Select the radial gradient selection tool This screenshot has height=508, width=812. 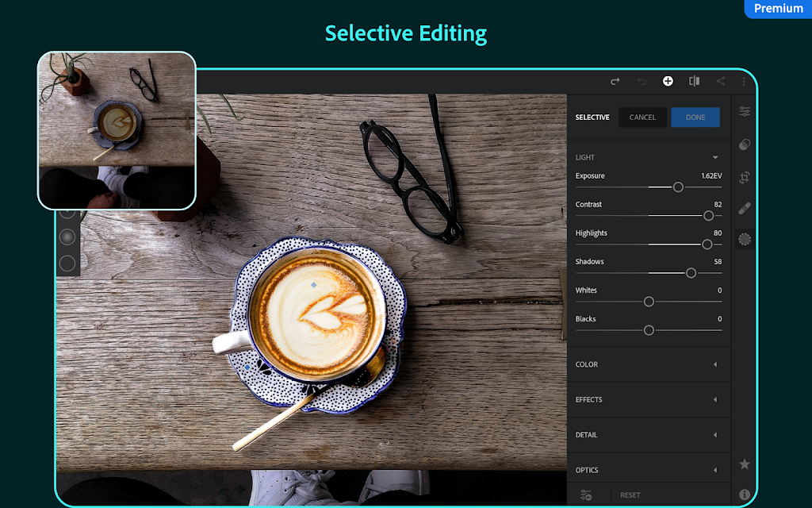[67, 237]
